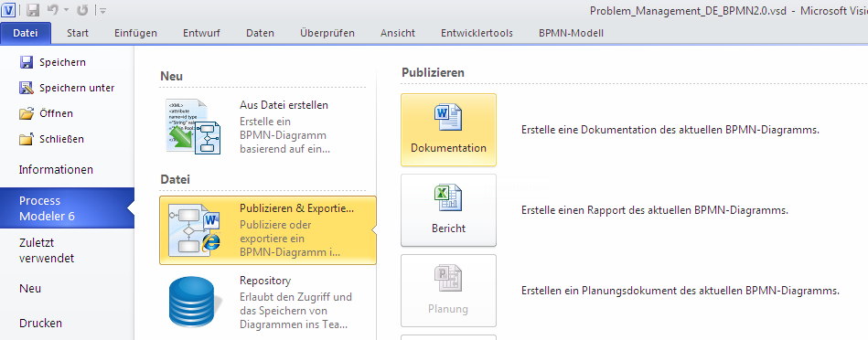Click the Excel icon on Bericht button
The image size is (868, 340).
click(448, 197)
